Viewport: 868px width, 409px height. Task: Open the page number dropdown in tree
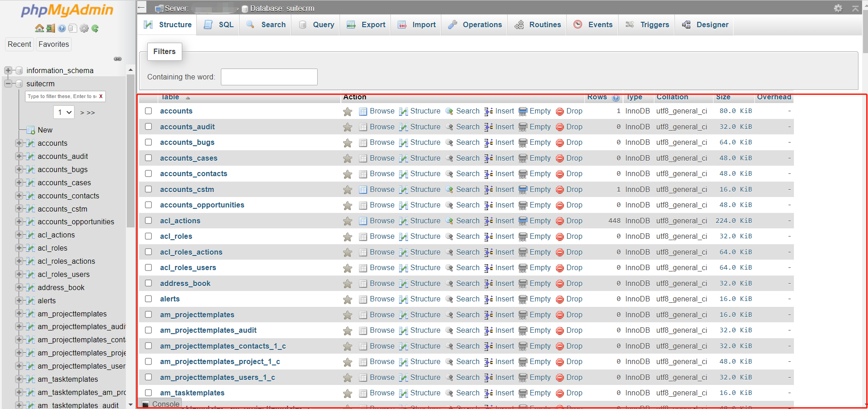point(64,112)
